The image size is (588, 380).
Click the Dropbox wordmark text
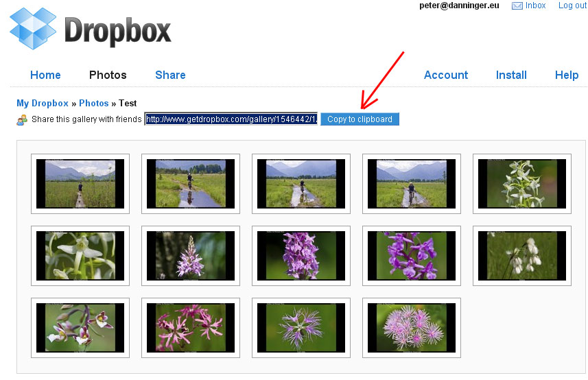point(118,32)
